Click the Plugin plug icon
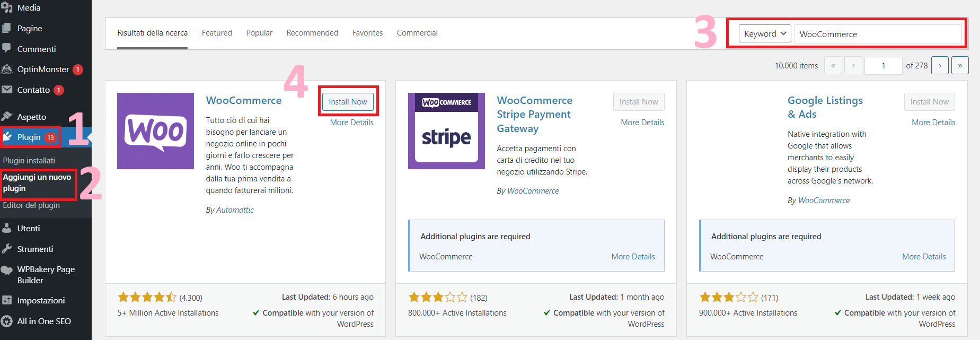This screenshot has width=980, height=340. 7,137
